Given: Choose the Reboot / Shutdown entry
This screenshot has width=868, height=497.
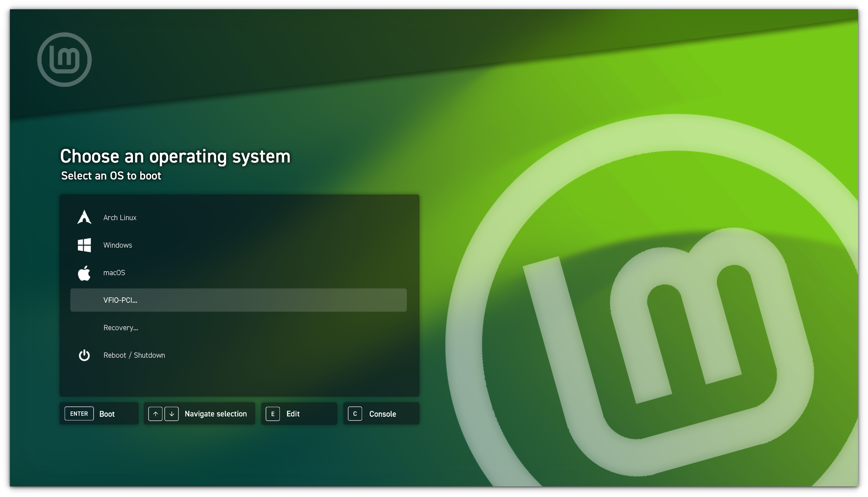Looking at the screenshot, I should coord(238,355).
